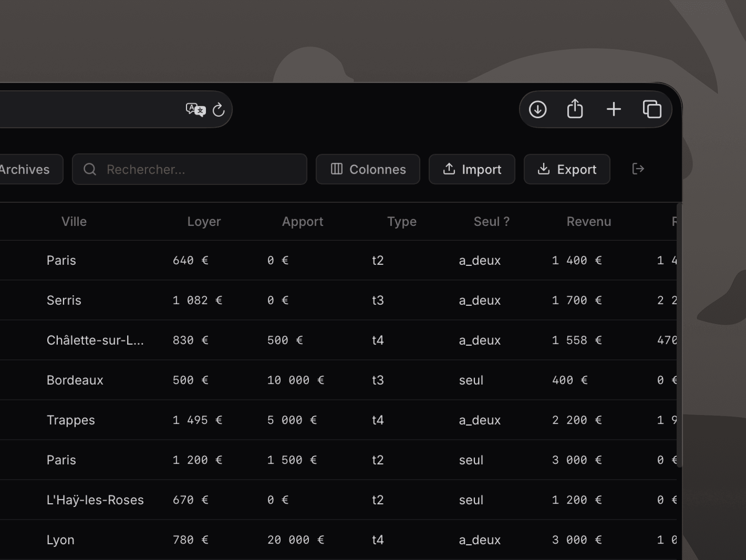Click 'seul' in the Bordeaux row

471,380
